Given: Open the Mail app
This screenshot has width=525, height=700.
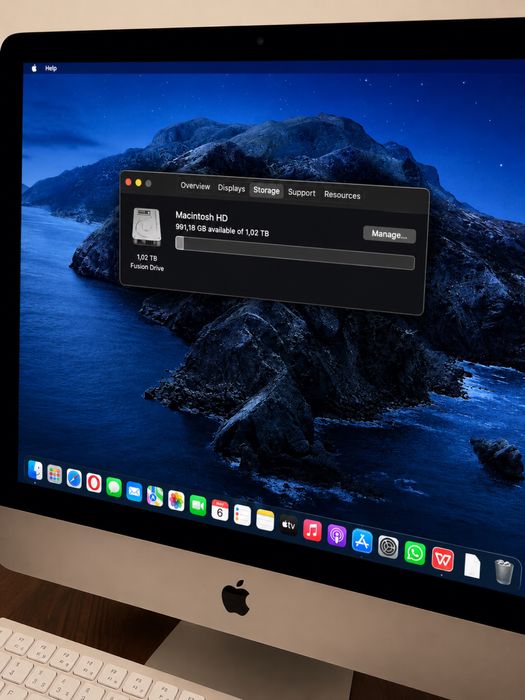Looking at the screenshot, I should coord(134,492).
